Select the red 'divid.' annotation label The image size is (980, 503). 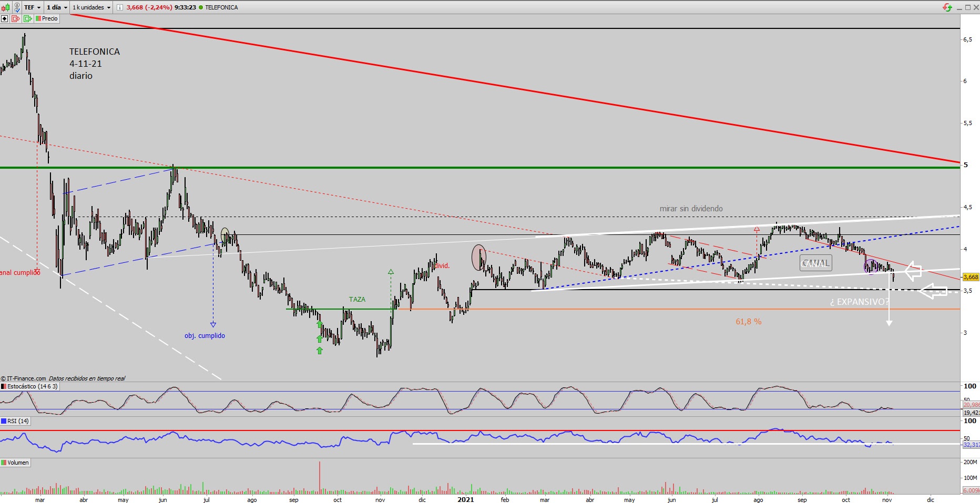click(x=443, y=266)
